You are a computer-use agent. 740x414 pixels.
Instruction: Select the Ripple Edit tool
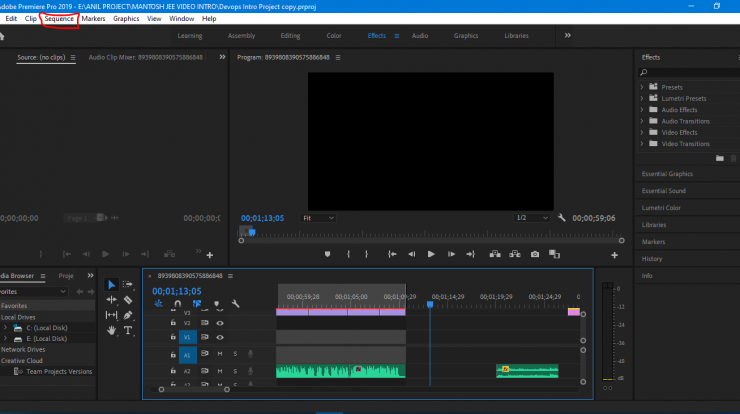(x=111, y=300)
